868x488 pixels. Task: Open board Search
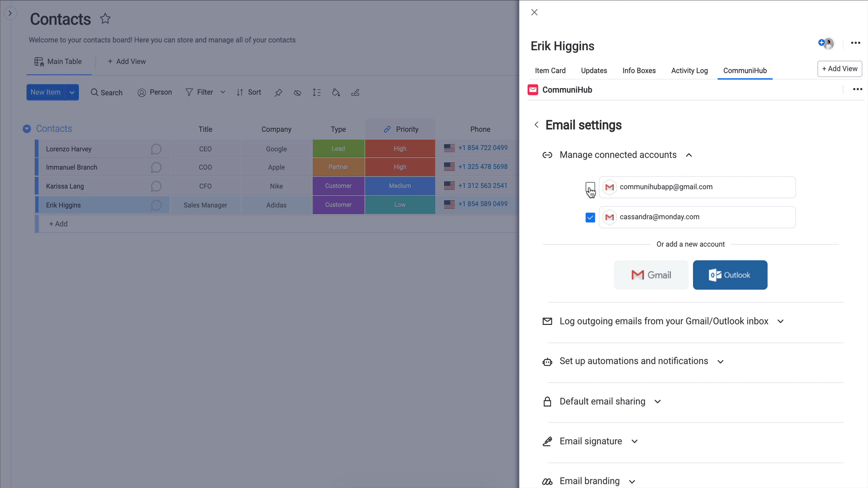(107, 93)
